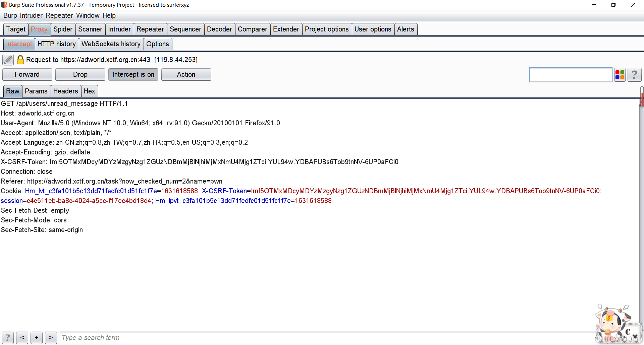Switch to the Target tab
The width and height of the screenshot is (644, 345).
pyautogui.click(x=16, y=29)
